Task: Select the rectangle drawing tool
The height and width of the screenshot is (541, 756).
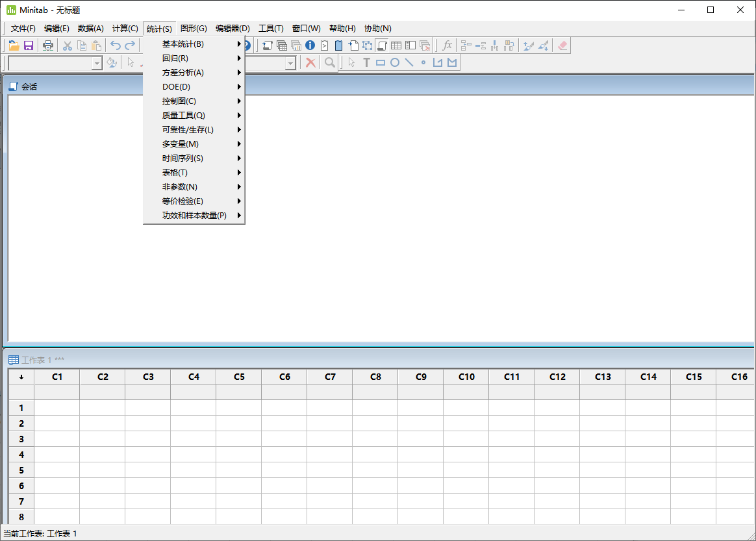Action: (381, 63)
